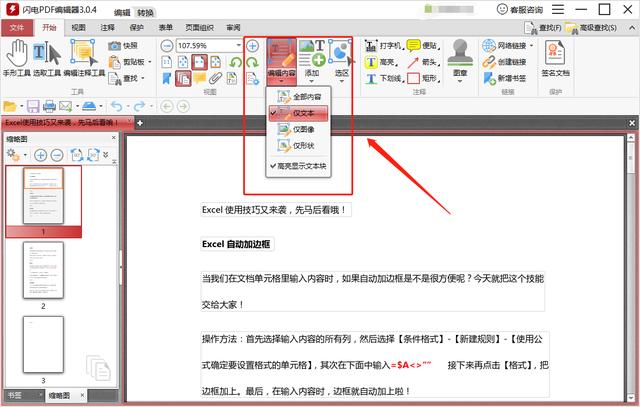
Task: Switch to the View (视图) ribbon tab
Action: click(x=78, y=28)
